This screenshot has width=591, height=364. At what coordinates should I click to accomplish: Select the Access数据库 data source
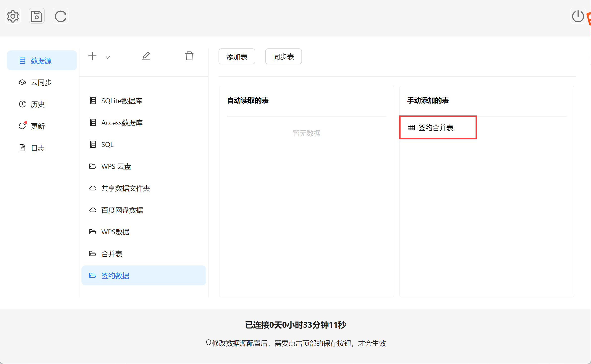click(122, 123)
